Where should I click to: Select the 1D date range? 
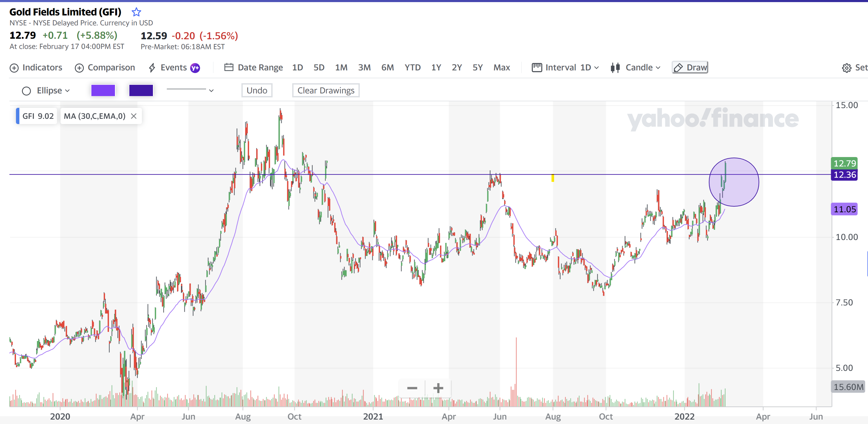pos(297,68)
